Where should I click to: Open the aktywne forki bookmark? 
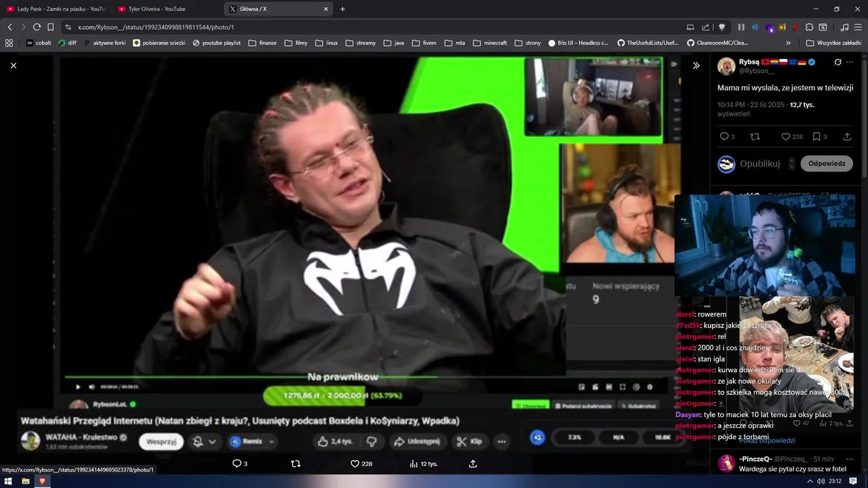104,43
